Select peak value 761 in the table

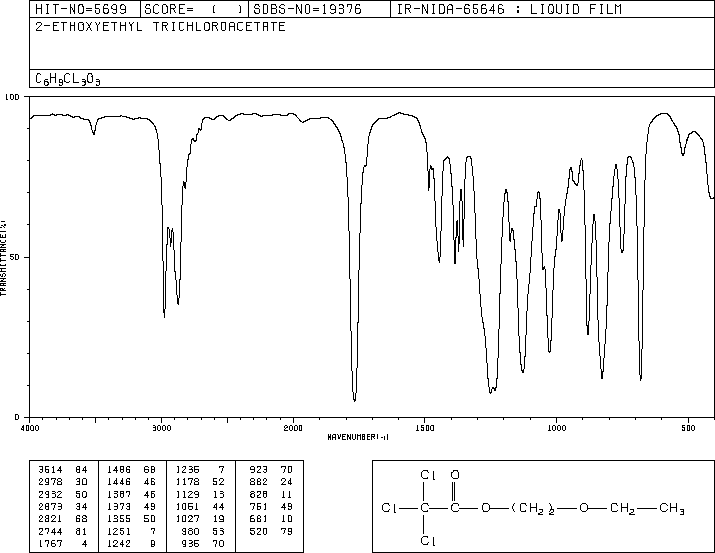pyautogui.click(x=259, y=506)
